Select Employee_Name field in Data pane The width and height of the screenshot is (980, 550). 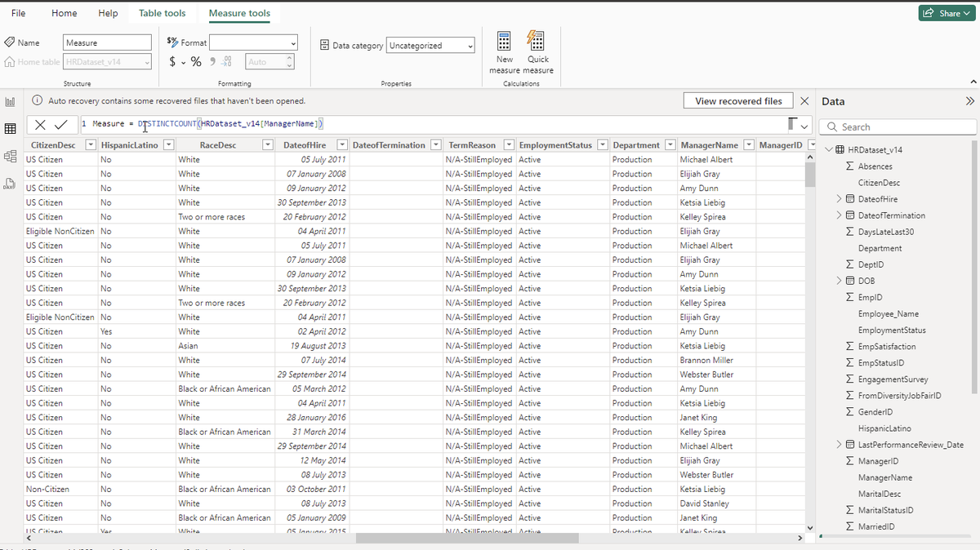[x=889, y=313]
